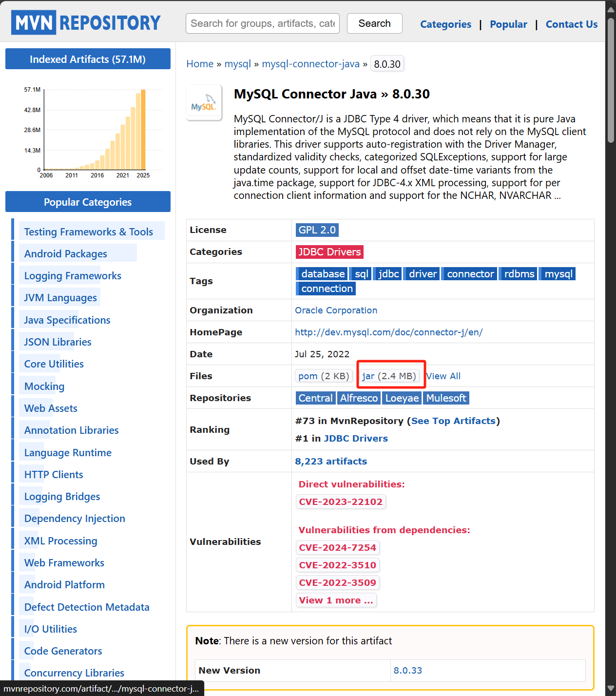Open the Contact Us menu link

click(x=571, y=24)
